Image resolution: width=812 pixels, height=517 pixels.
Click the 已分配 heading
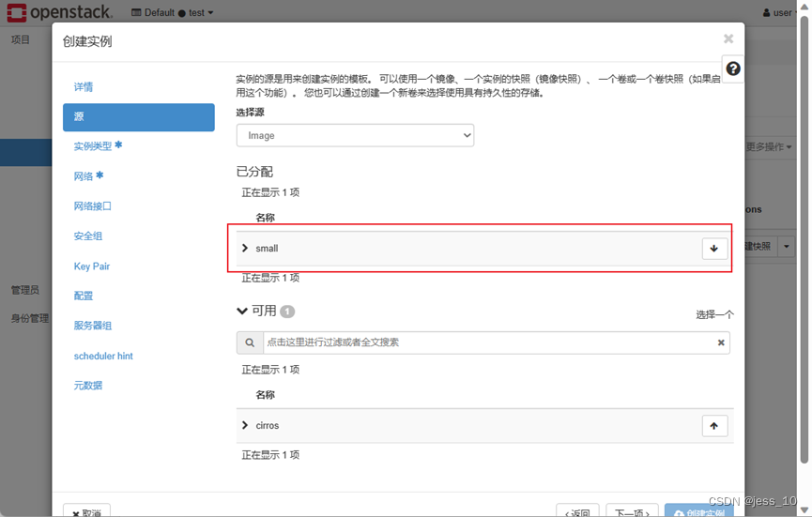tap(254, 172)
